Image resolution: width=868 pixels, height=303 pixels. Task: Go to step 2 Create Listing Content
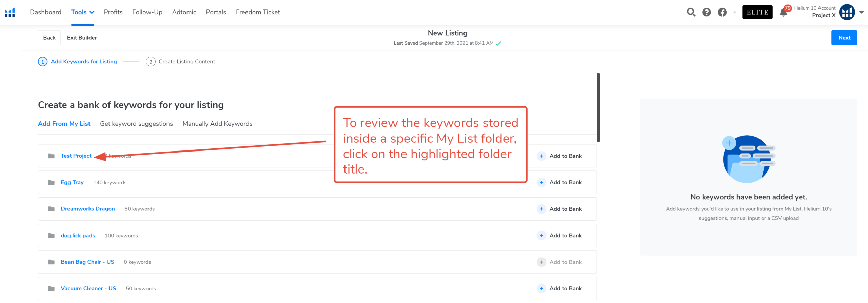186,62
